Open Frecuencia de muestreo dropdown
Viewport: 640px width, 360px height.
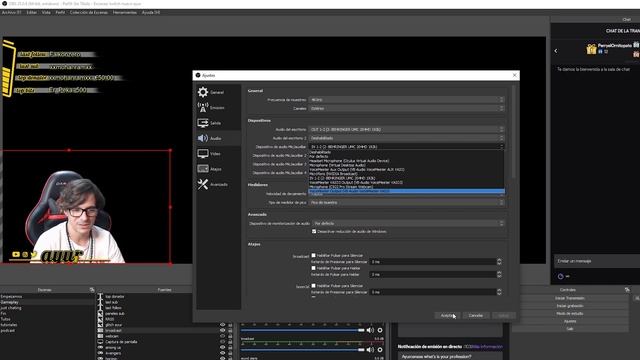[407, 100]
